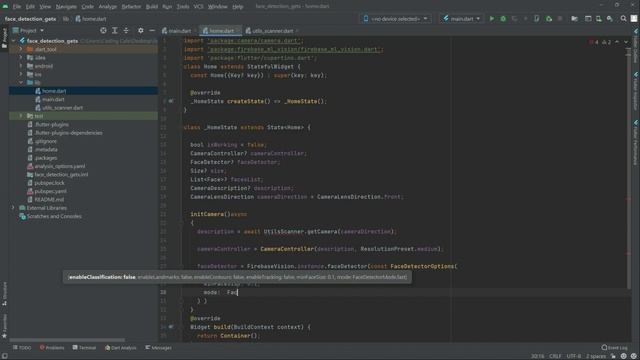Expand the ios folder
The width and height of the screenshot is (640, 360).
[21, 74]
